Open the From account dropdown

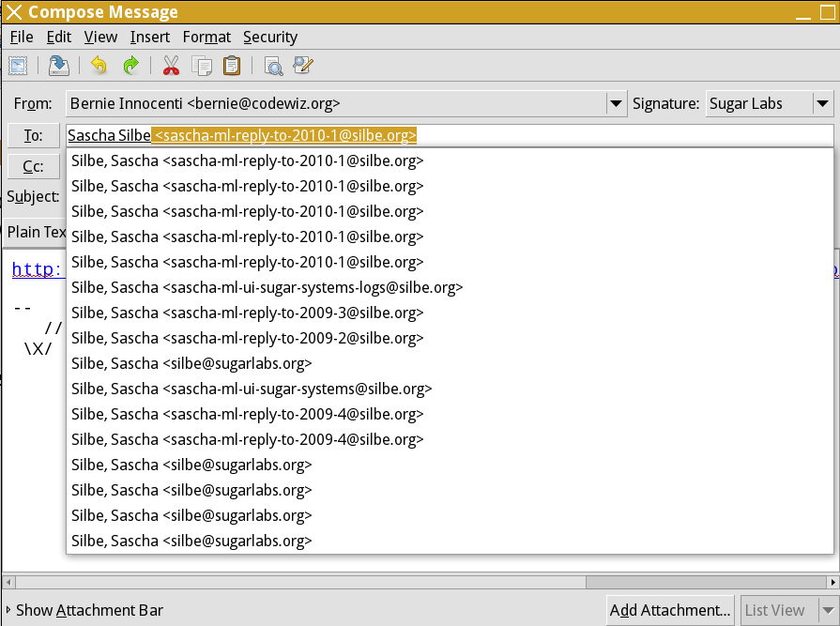tap(616, 104)
